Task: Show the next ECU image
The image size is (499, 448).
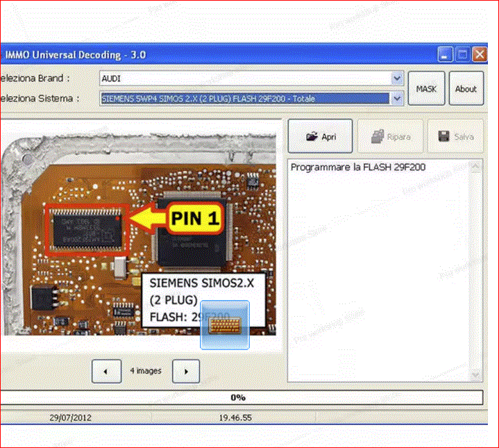Action: (x=186, y=372)
